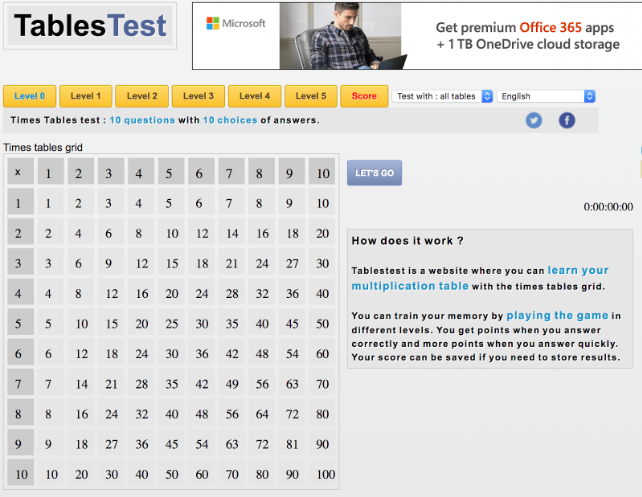This screenshot has width=642, height=497.
Task: Switch to Level 0
Action: point(29,96)
